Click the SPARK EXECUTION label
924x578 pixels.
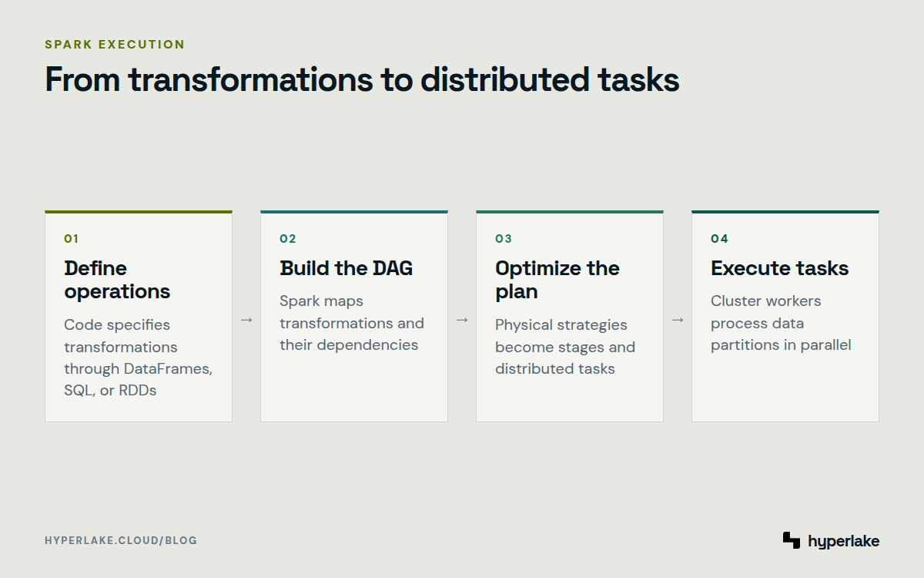pyautogui.click(x=115, y=45)
